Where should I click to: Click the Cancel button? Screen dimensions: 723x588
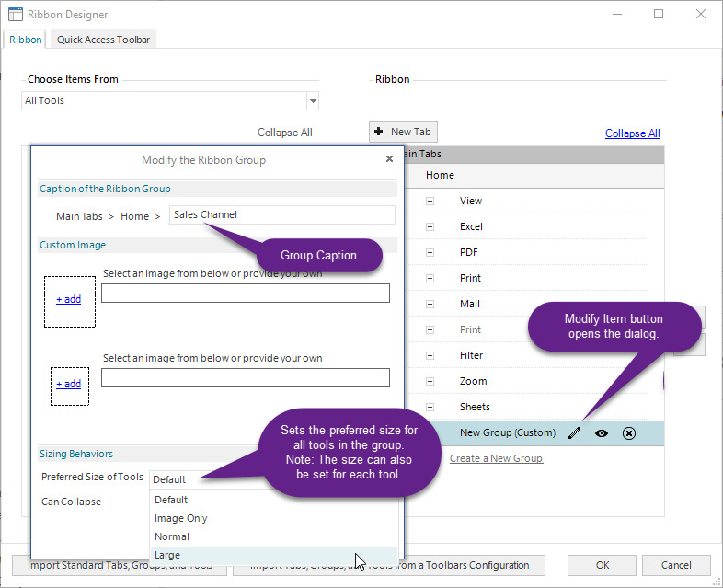pos(676,565)
